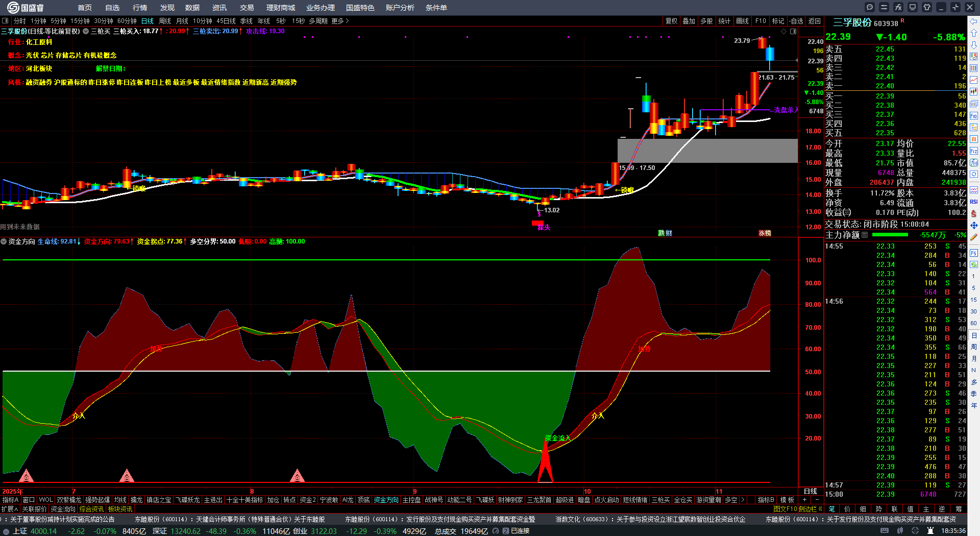Open the formula fx icon in title bar
Screen dimensions: 980x536
click(898, 7)
